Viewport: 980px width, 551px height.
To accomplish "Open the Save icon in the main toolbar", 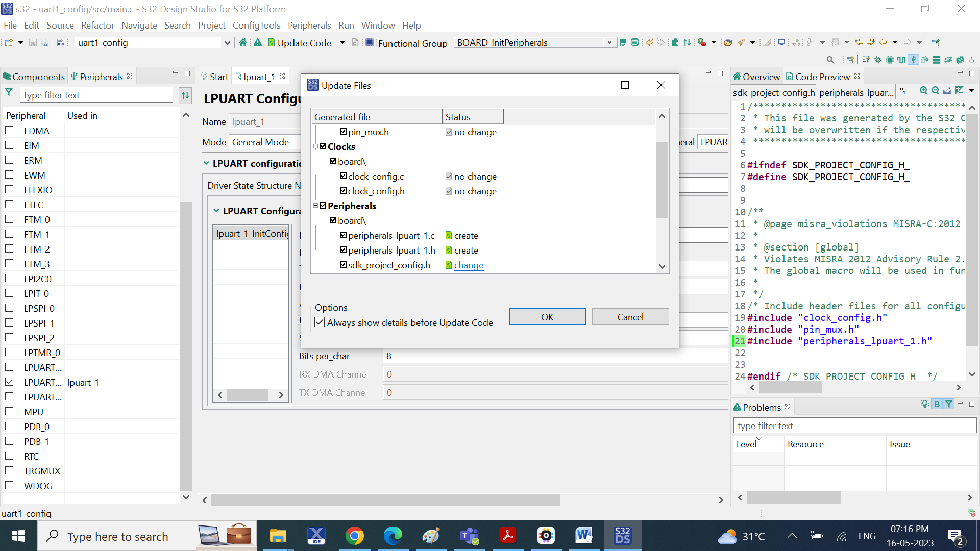I will pyautogui.click(x=32, y=43).
